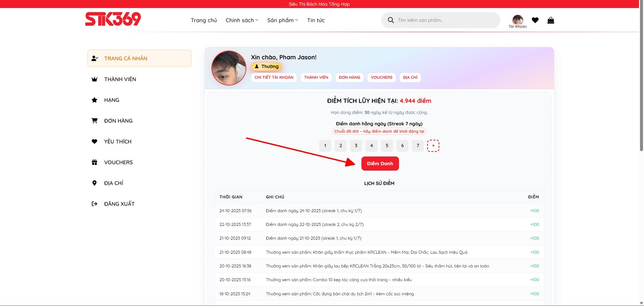Open the cart icon beside ĐƠN HÀNG
The image size is (644, 306).
[95, 121]
